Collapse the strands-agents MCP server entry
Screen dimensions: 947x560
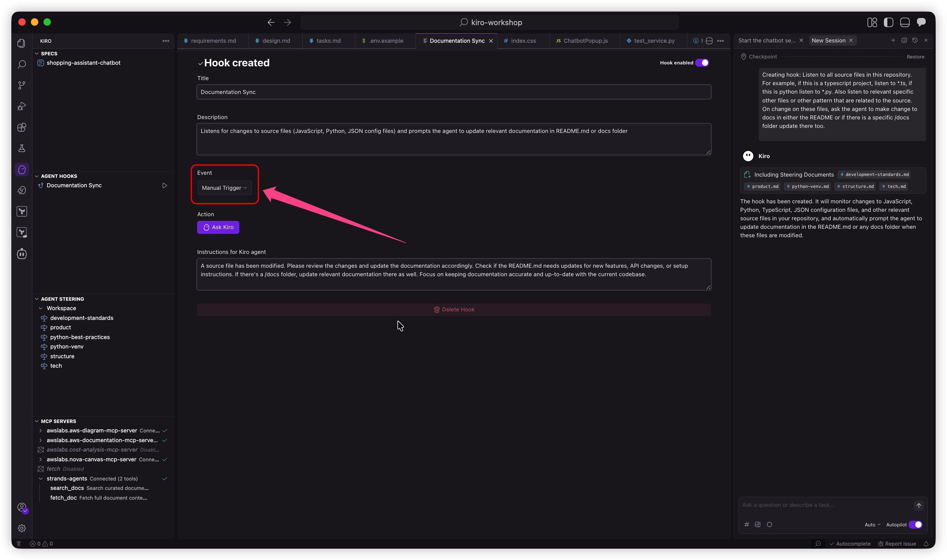point(41,479)
